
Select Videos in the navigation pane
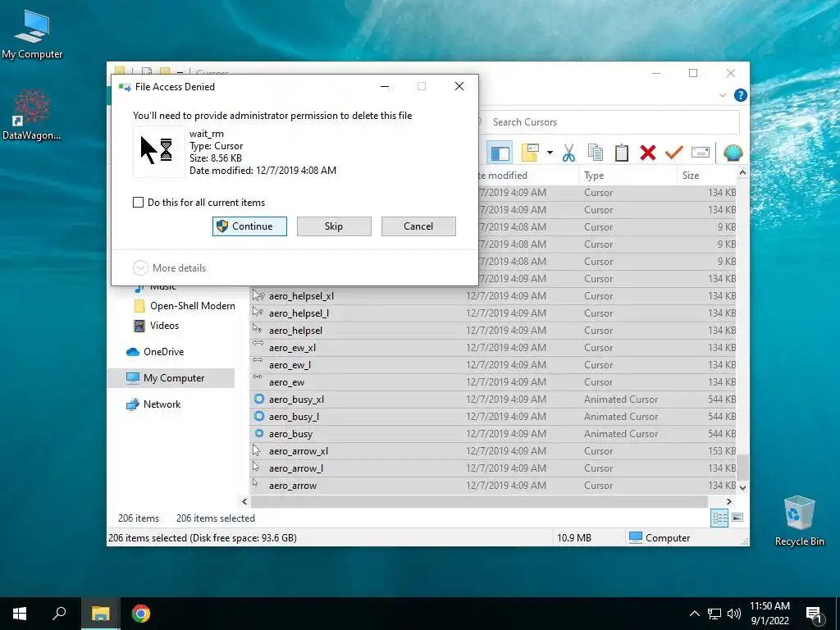click(157, 326)
